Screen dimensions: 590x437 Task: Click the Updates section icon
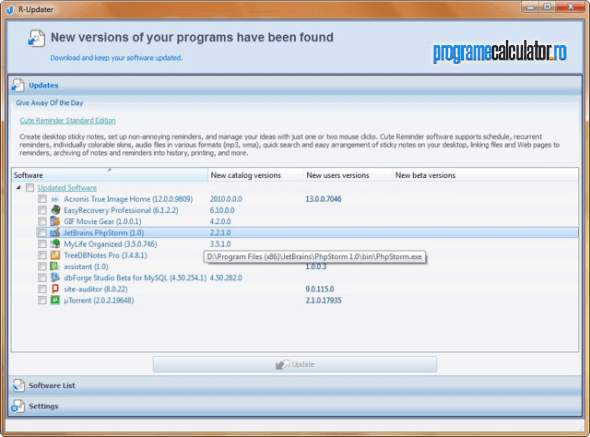coord(18,85)
